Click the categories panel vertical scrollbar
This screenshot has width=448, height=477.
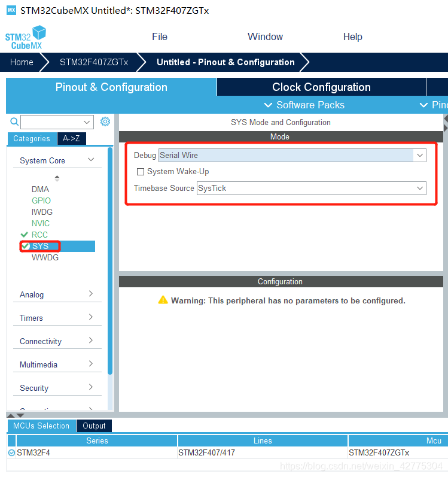(110, 261)
